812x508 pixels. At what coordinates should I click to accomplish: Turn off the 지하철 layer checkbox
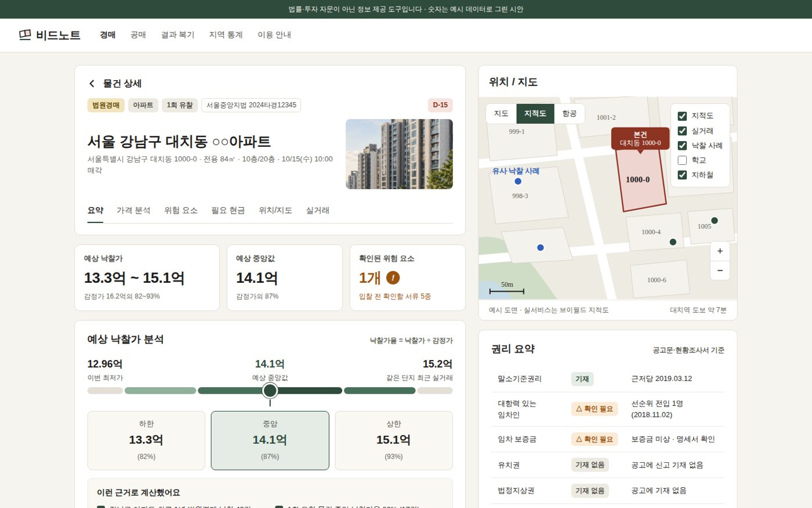tap(682, 175)
